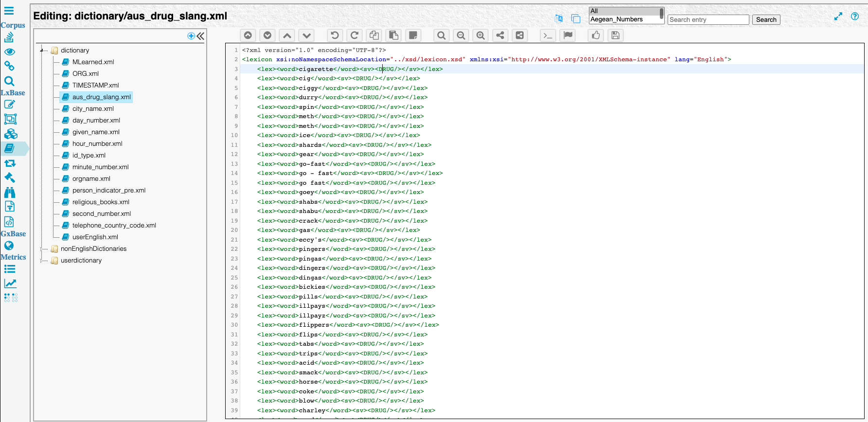Click the Search button
Screen dimensions: 868x422
(766, 19)
